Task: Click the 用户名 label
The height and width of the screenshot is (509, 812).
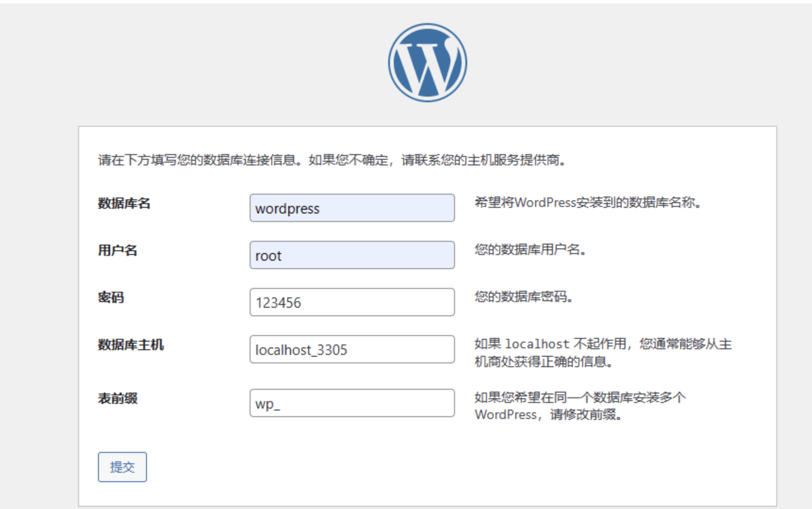Action: [117, 250]
